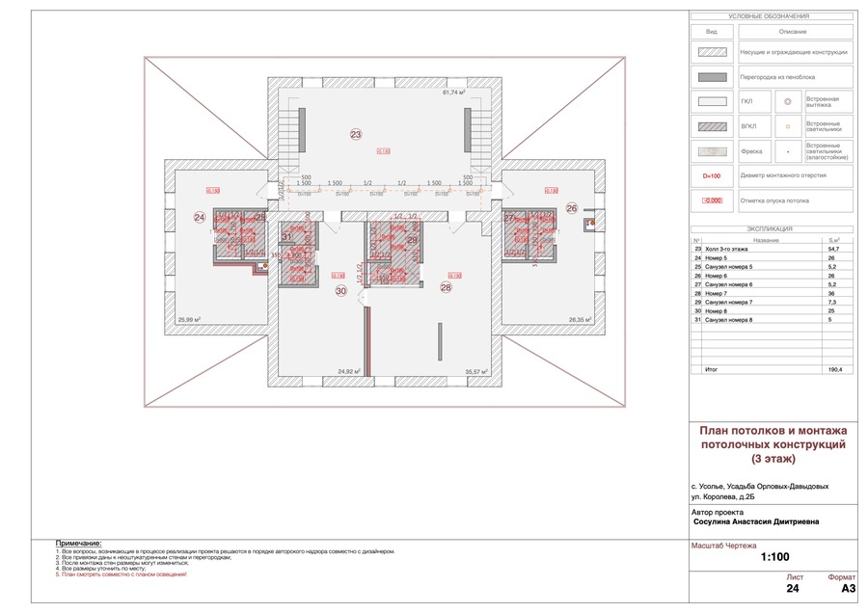This screenshot has width=868, height=613.
Task: Click the УСЛОВНЫЕ ОБОЗНАЧЕНИЯ heading
Action: (x=768, y=16)
